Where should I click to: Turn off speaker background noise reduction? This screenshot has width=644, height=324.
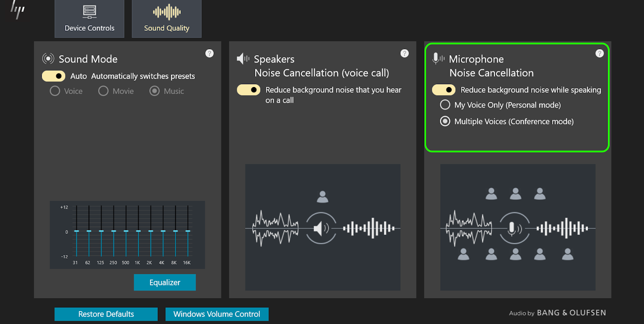tap(248, 90)
